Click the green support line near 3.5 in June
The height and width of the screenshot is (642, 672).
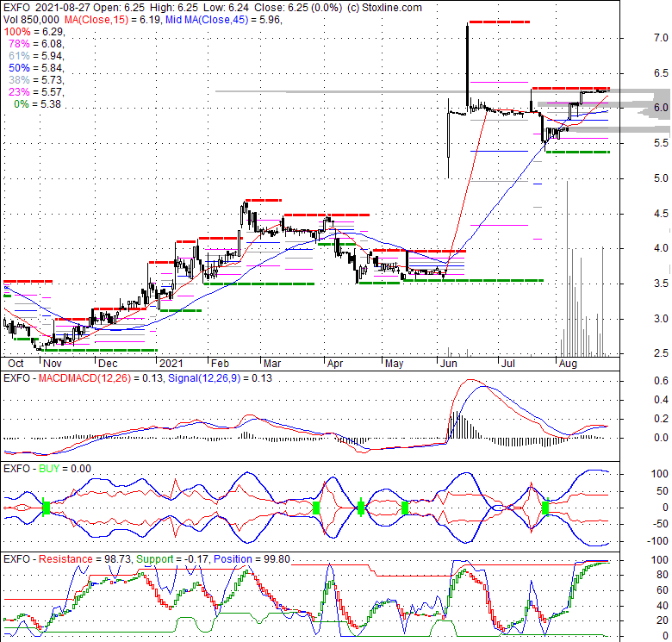(x=474, y=280)
